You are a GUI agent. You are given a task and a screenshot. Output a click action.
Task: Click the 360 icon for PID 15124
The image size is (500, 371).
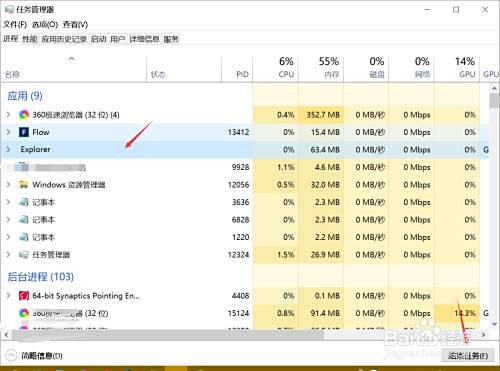[24, 313]
